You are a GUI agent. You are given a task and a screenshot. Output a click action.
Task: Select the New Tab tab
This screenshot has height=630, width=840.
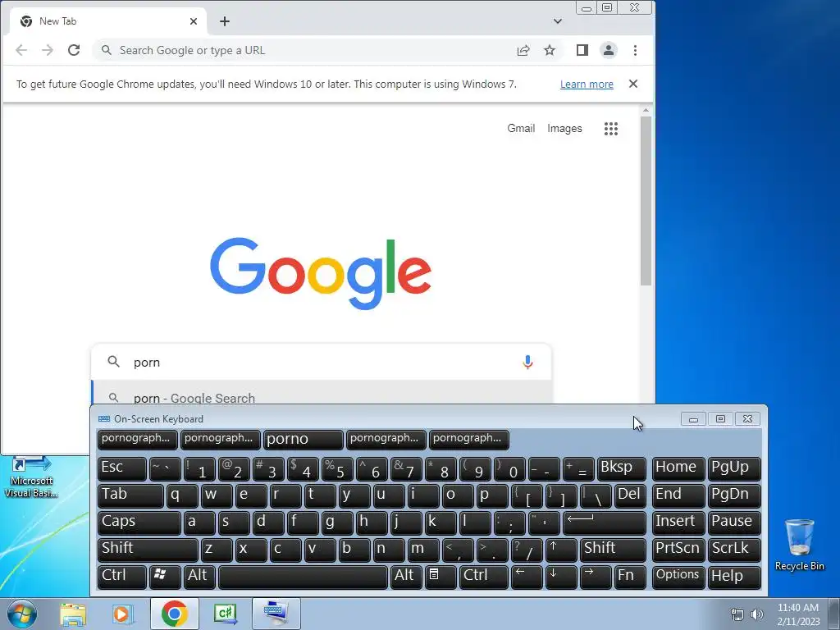109,21
